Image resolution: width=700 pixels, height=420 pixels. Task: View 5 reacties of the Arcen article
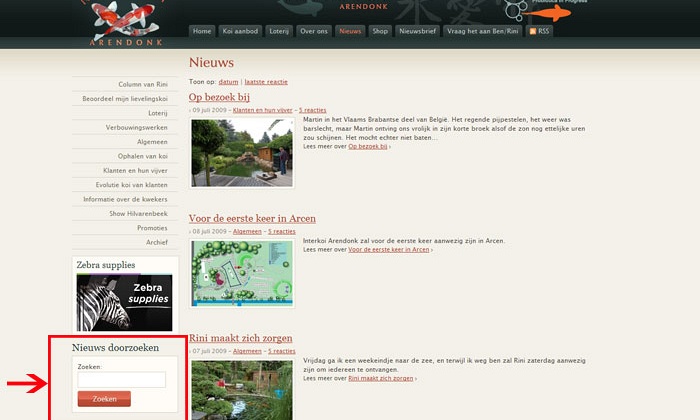(x=282, y=232)
